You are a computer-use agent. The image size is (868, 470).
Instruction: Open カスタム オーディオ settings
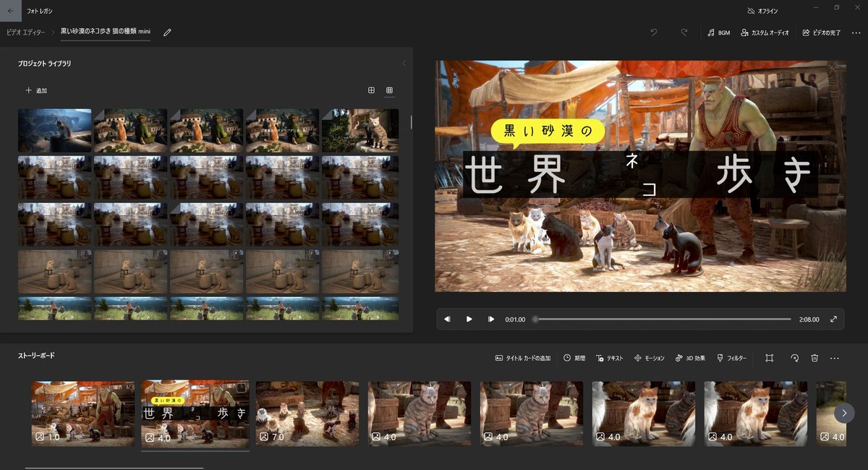coord(765,33)
